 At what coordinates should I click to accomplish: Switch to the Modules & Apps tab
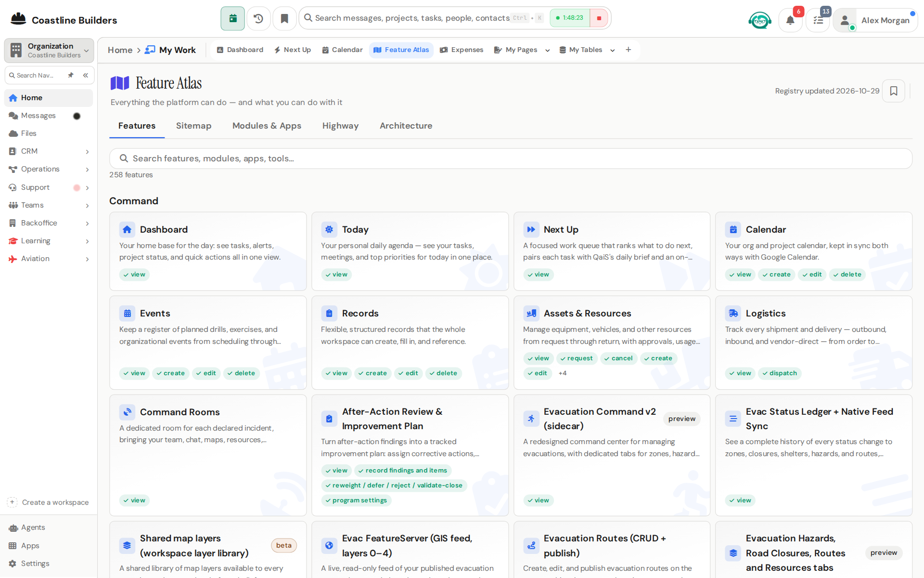pyautogui.click(x=267, y=126)
